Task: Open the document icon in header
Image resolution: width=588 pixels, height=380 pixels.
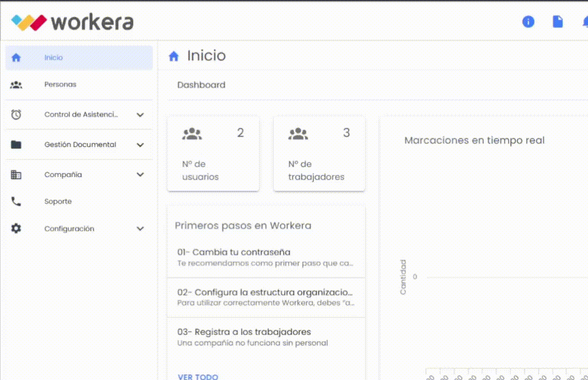Action: pos(558,22)
